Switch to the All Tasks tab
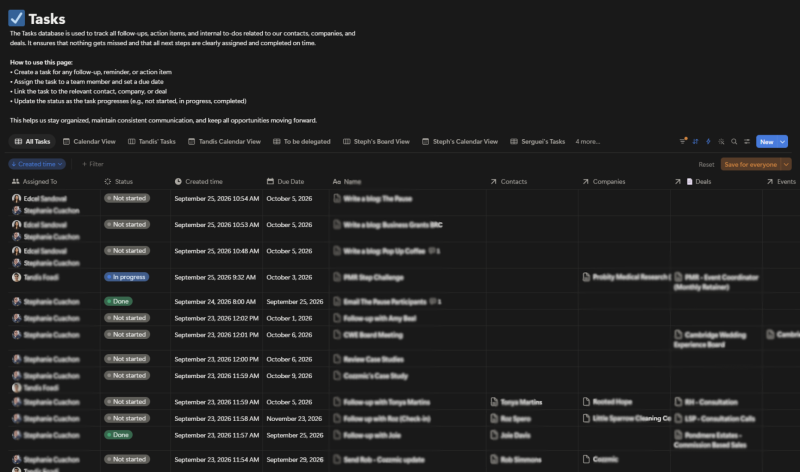Image resolution: width=800 pixels, height=472 pixels. [x=33, y=141]
